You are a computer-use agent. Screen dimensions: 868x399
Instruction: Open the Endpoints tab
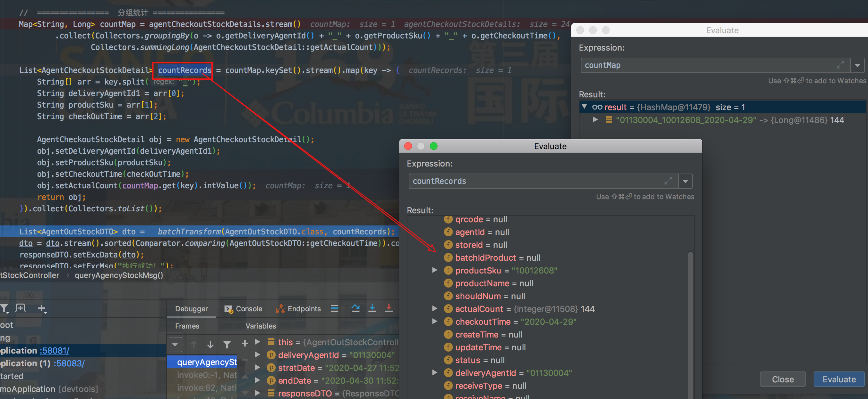pyautogui.click(x=298, y=309)
